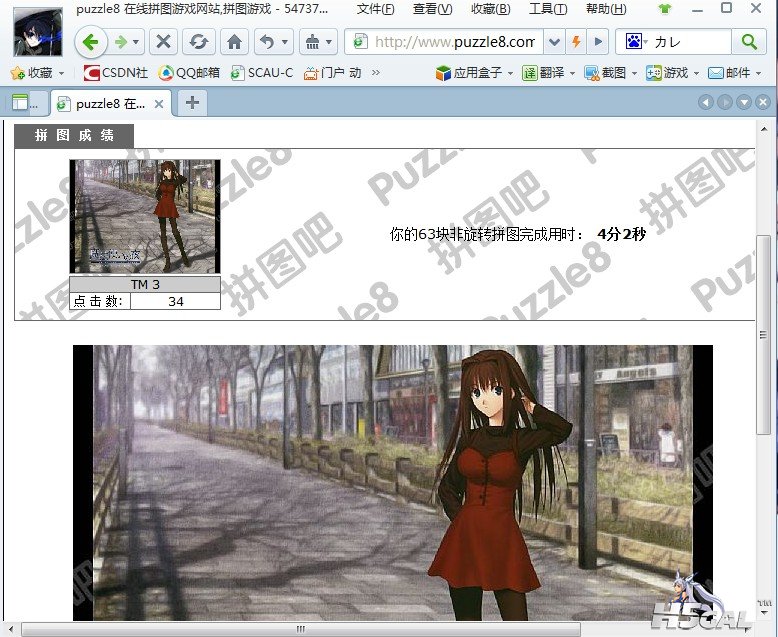Expand the 游戏 dropdown arrow
Screen dimensions: 778x637
click(696, 73)
